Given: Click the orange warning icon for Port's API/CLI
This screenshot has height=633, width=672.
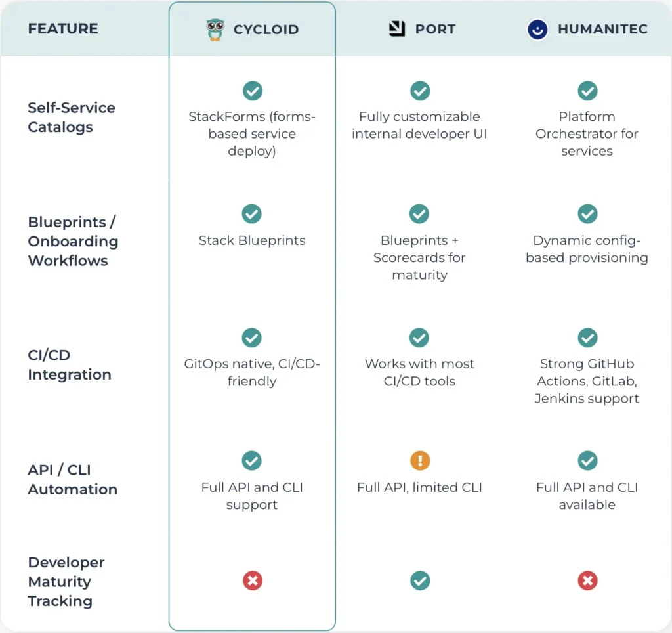Looking at the screenshot, I should click(x=420, y=460).
